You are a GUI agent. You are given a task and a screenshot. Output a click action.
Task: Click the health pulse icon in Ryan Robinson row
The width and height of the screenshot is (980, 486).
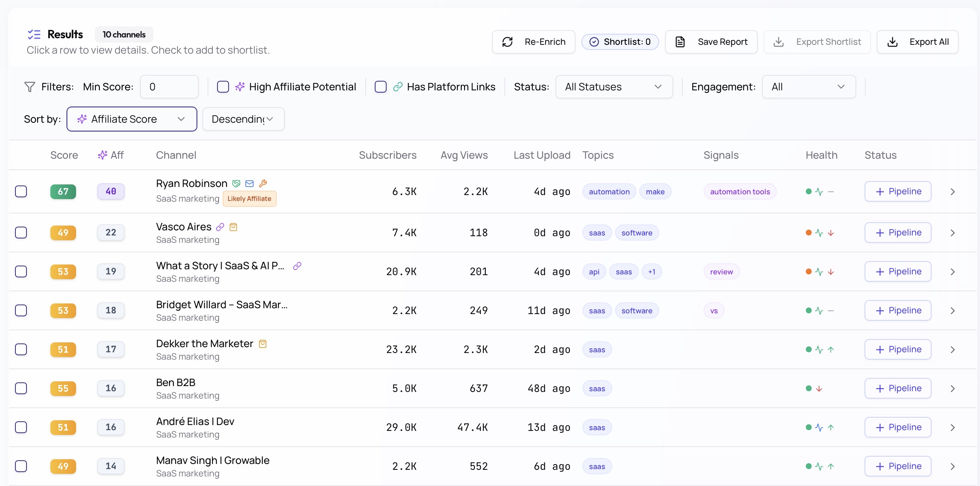(x=819, y=192)
